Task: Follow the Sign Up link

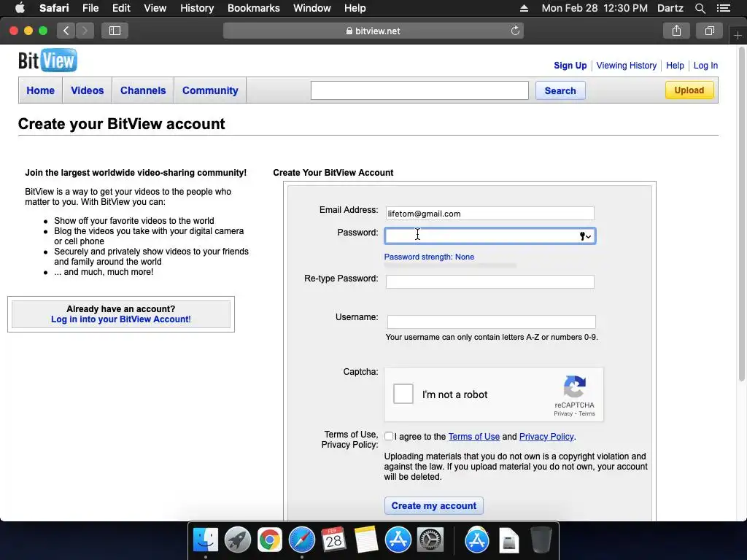Action: (x=570, y=65)
